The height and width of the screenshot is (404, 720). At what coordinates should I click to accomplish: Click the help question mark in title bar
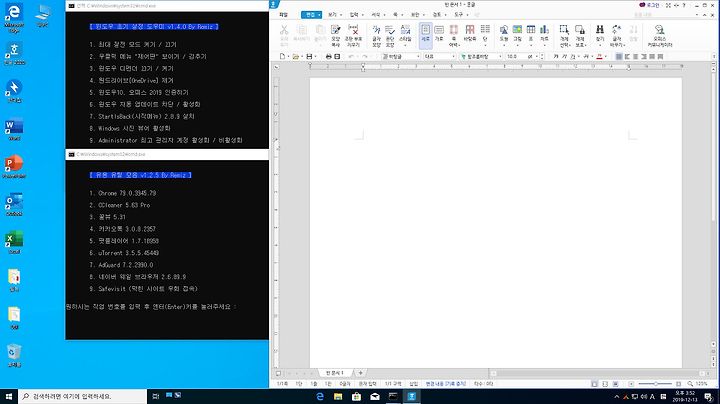684,5
